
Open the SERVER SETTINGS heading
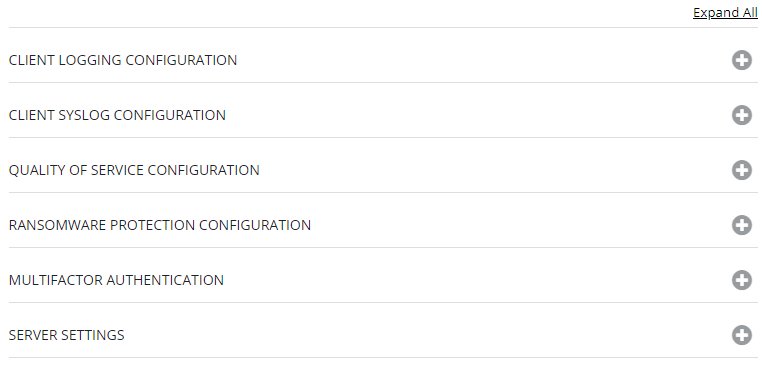click(67, 335)
